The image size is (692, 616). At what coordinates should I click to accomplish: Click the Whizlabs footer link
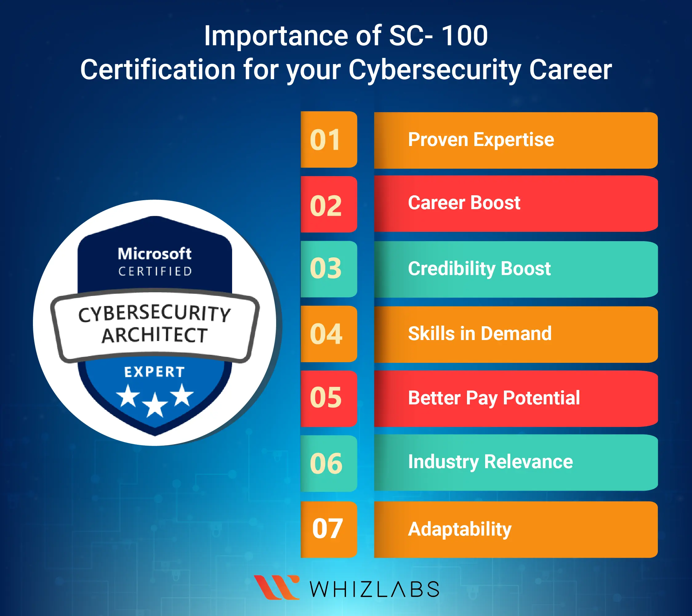point(346,583)
